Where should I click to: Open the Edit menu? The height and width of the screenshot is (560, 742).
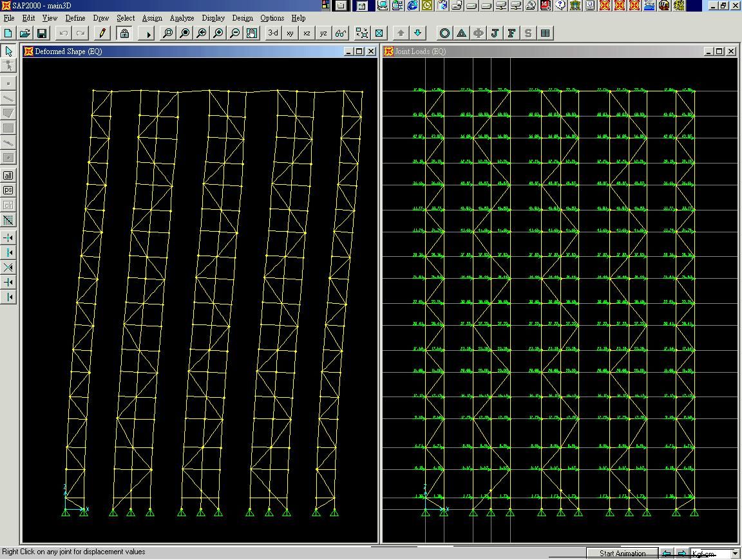[28, 18]
